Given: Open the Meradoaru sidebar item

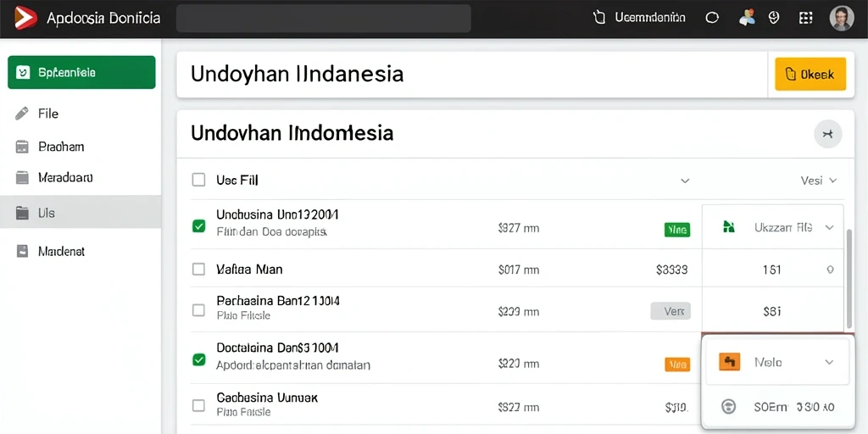Looking at the screenshot, I should click(x=81, y=178).
